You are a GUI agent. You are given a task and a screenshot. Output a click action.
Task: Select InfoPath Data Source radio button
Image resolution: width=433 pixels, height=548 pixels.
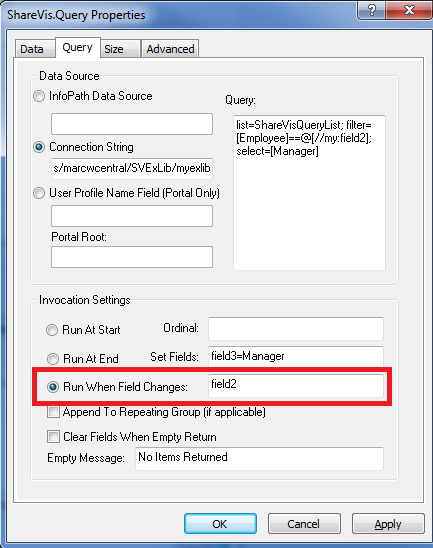click(39, 96)
